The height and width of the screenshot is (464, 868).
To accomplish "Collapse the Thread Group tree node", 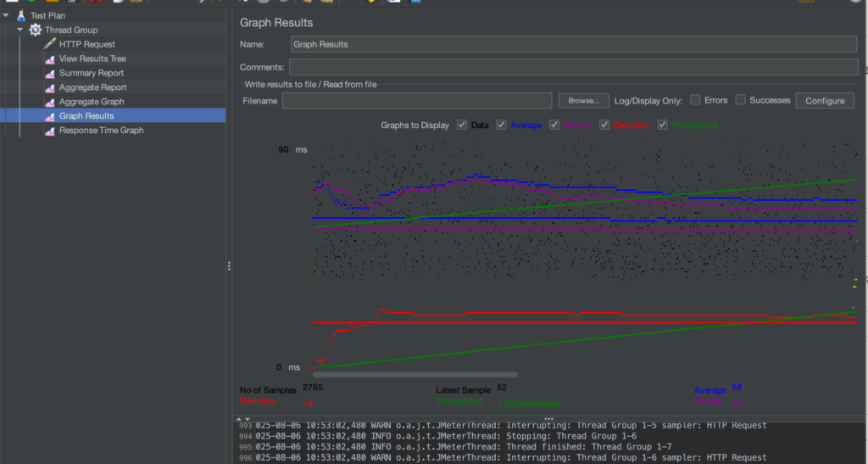I will (x=20, y=30).
